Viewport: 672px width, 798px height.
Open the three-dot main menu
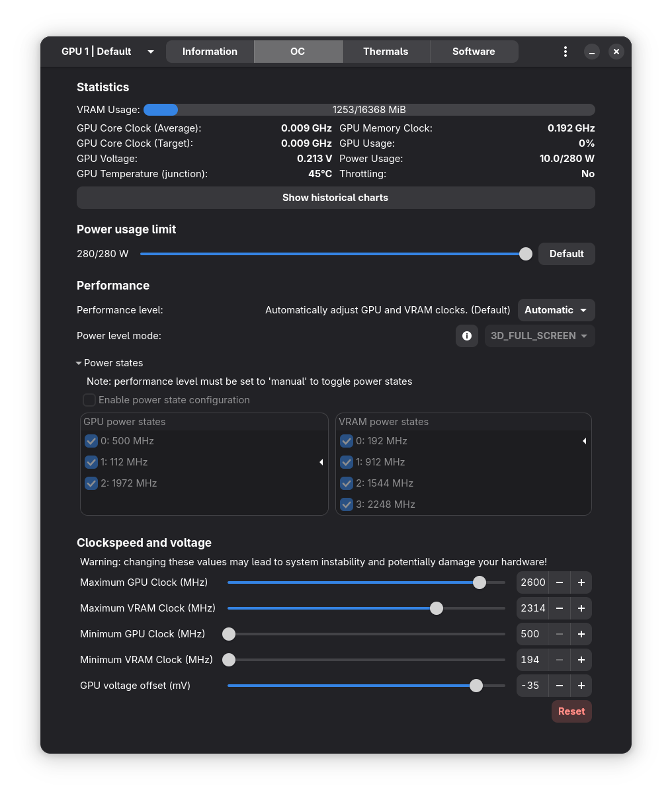tap(566, 52)
